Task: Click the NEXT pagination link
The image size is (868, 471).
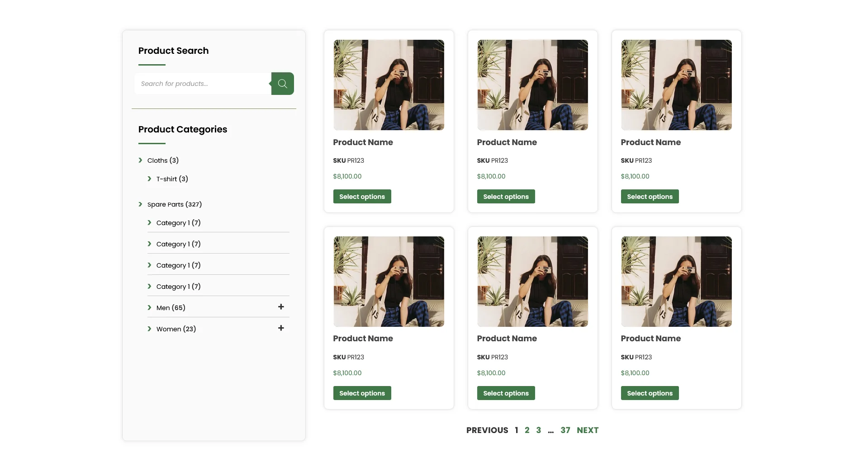Action: coord(588,430)
